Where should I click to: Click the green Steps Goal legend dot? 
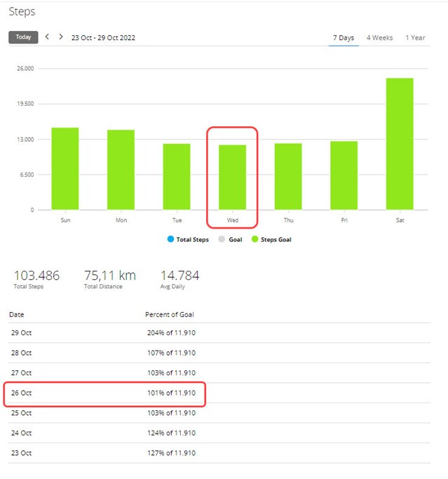(x=254, y=239)
